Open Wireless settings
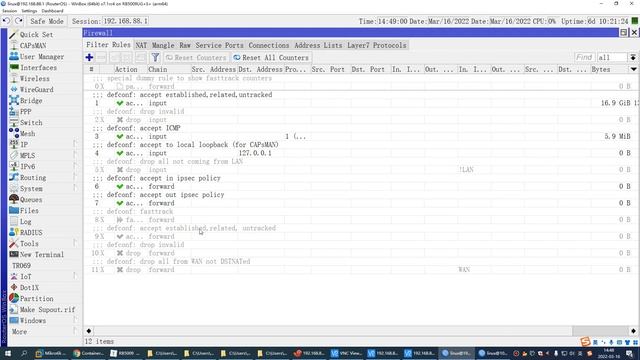The height and width of the screenshot is (360, 640). click(x=34, y=79)
